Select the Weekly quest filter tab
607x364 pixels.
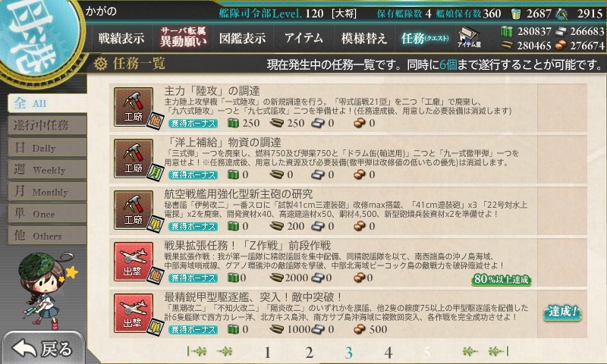(x=47, y=169)
